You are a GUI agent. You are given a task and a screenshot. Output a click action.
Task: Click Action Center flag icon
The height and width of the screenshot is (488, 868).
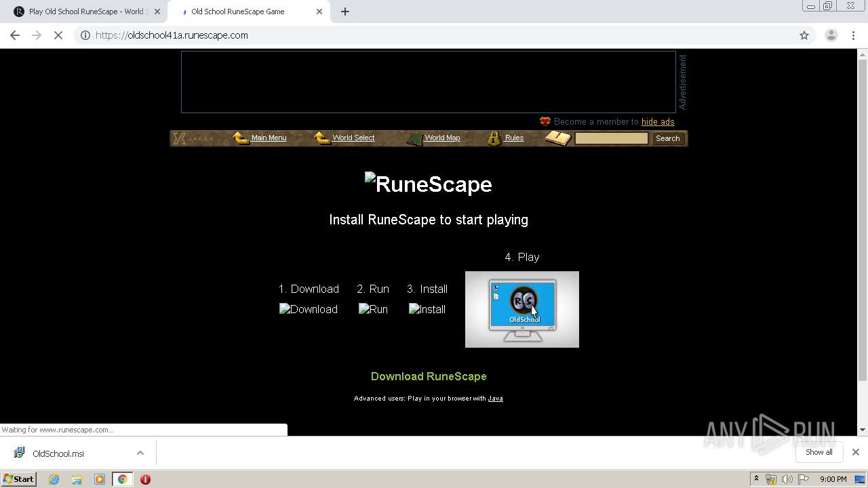click(804, 479)
